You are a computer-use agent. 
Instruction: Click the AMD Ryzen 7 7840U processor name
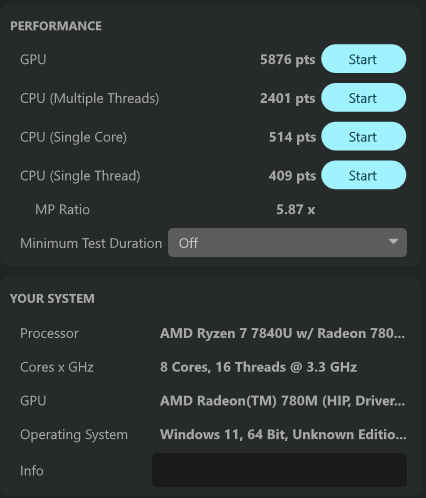tap(282, 333)
